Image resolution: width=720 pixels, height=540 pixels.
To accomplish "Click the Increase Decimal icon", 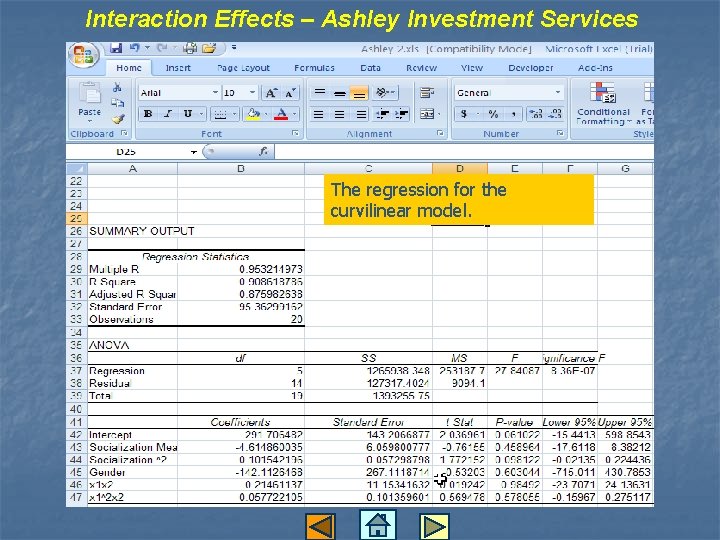I will click(535, 114).
